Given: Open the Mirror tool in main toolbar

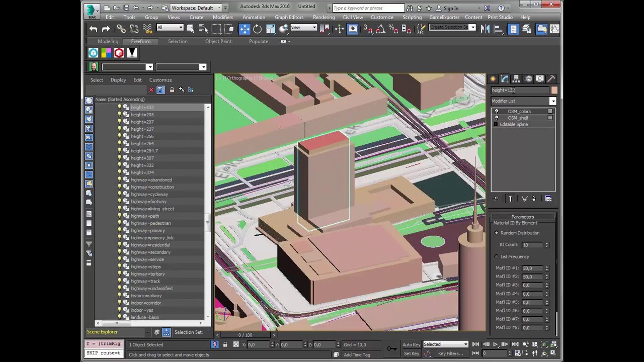Looking at the screenshot, I should [x=485, y=29].
